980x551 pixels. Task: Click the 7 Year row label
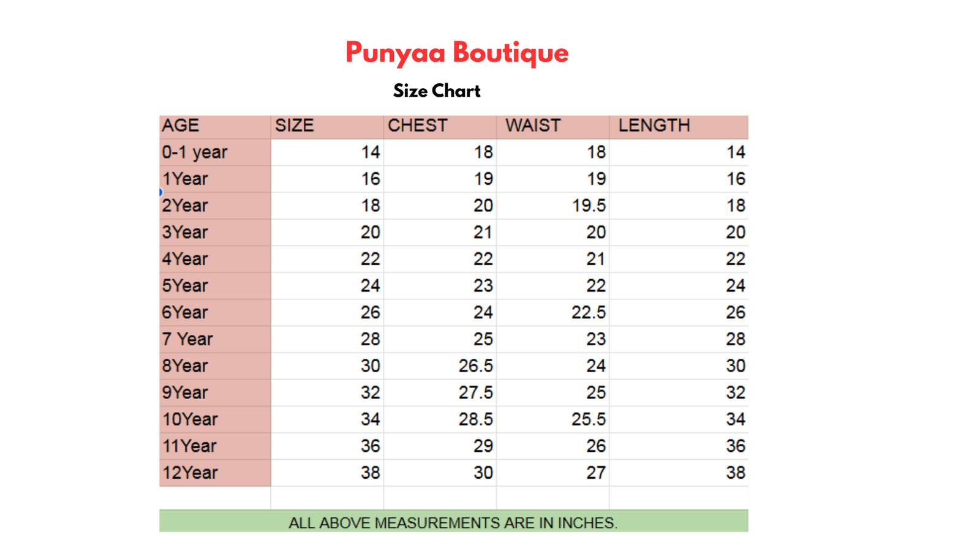187,339
